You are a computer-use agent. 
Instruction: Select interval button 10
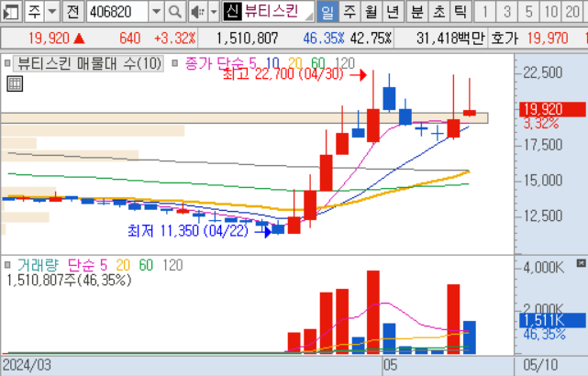point(550,12)
